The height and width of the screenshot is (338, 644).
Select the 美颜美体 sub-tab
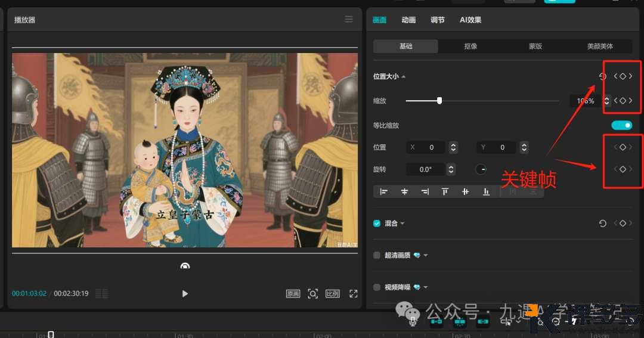tap(600, 46)
